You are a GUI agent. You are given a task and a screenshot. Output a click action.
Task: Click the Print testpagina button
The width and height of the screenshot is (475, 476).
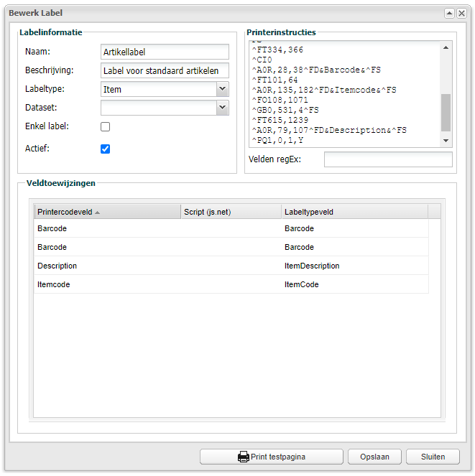(x=272, y=457)
